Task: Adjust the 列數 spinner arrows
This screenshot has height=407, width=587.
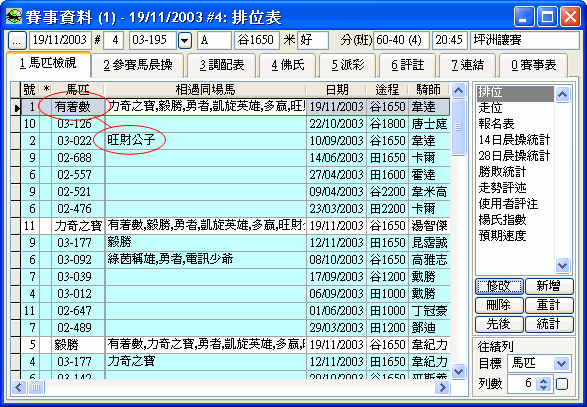Action: pos(543,384)
